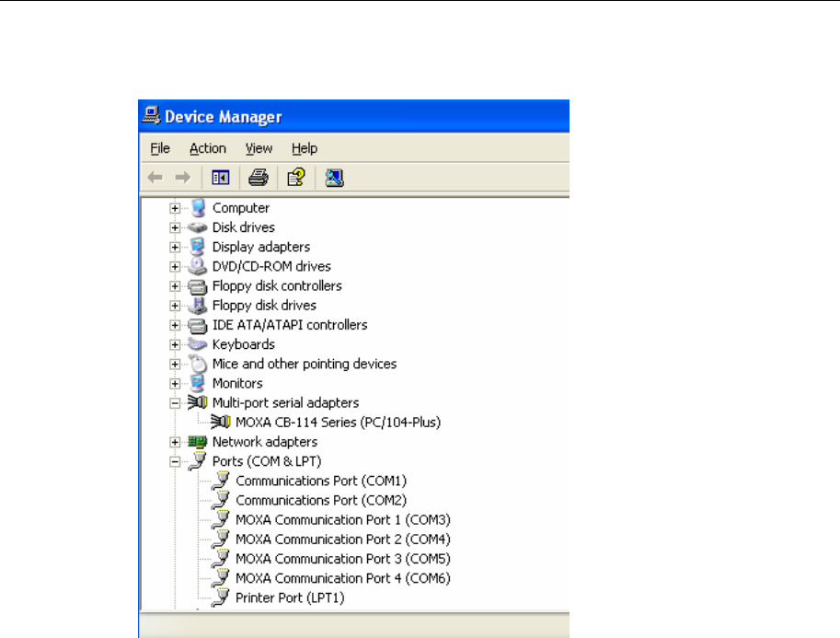840x638 pixels.
Task: Collapse the Multi-port serial adapters node
Action: [x=175, y=403]
